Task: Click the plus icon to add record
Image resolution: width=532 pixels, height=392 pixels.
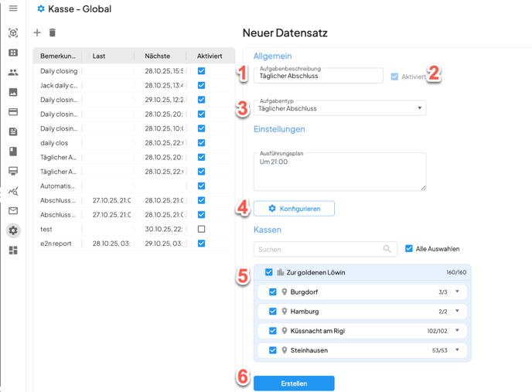Action: coord(37,32)
